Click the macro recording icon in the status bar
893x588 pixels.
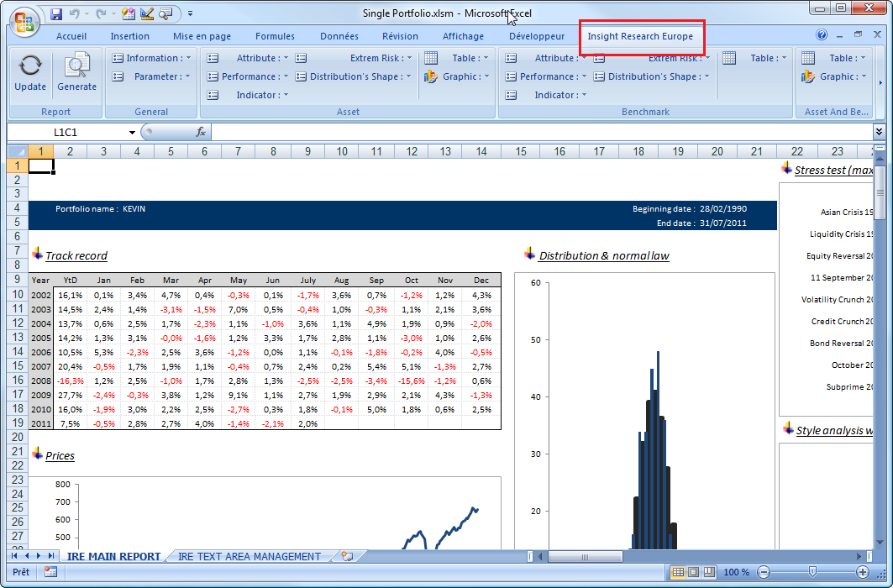pos(50,572)
